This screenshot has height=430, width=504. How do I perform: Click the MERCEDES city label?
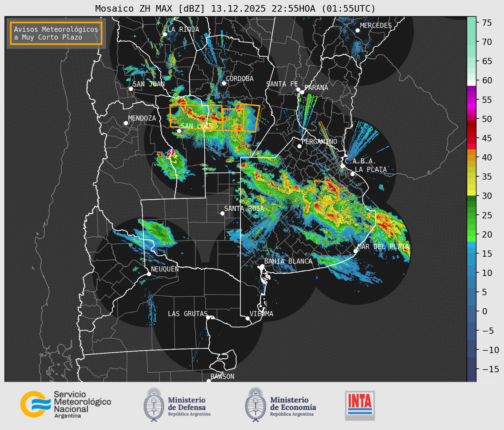[376, 26]
